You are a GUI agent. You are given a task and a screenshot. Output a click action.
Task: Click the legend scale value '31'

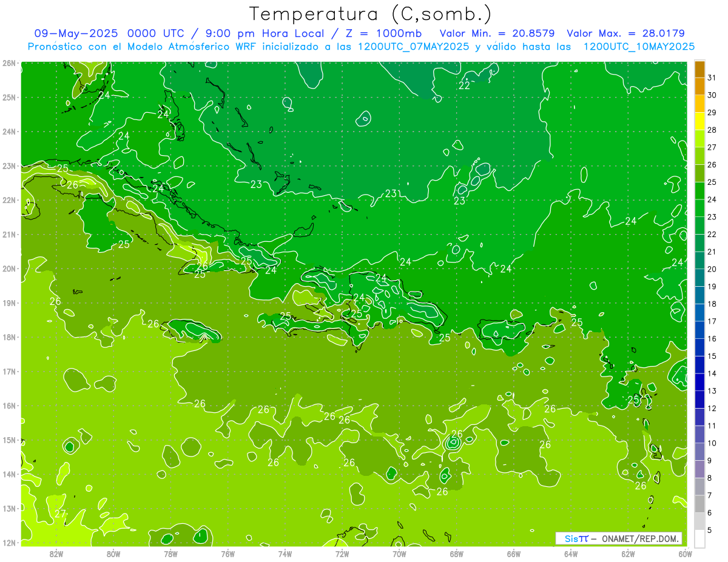click(712, 78)
